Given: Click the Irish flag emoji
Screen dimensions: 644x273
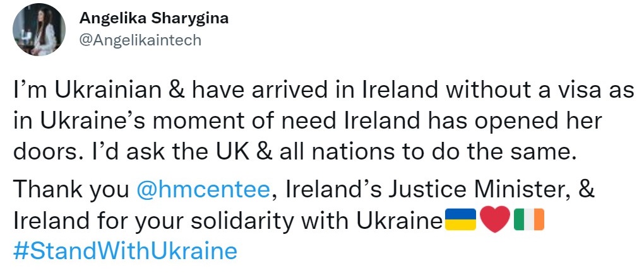Looking at the screenshot, I should [x=529, y=219].
